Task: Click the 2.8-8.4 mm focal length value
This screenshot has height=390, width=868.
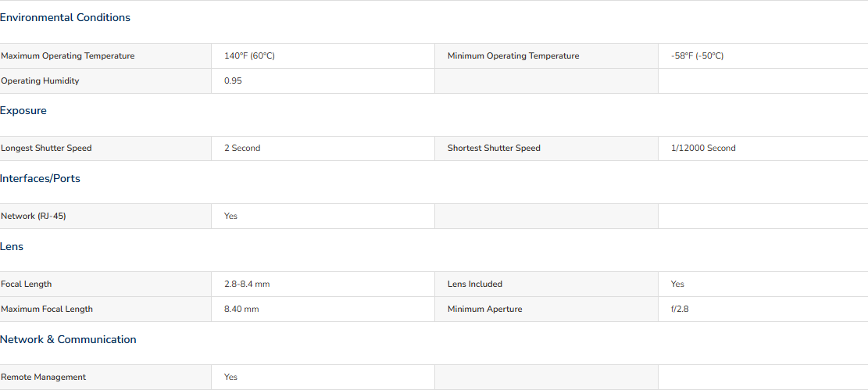Action: click(247, 284)
